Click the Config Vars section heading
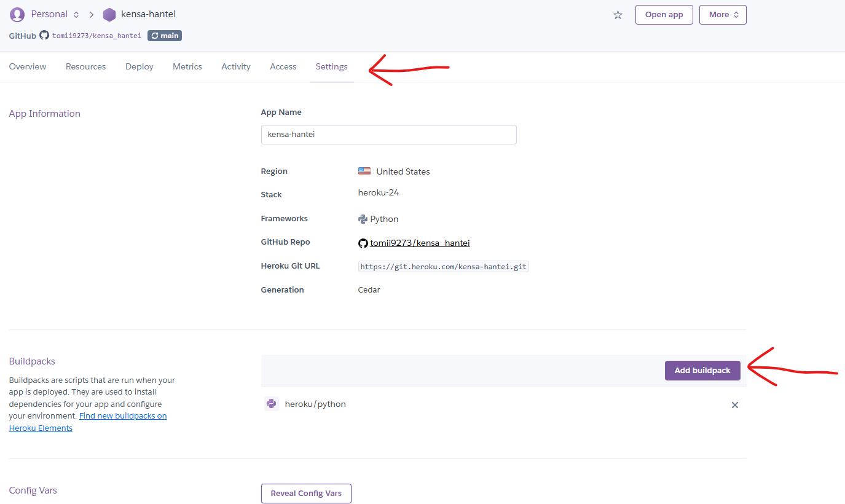Screen dimensions: 845x504 pos(33,490)
